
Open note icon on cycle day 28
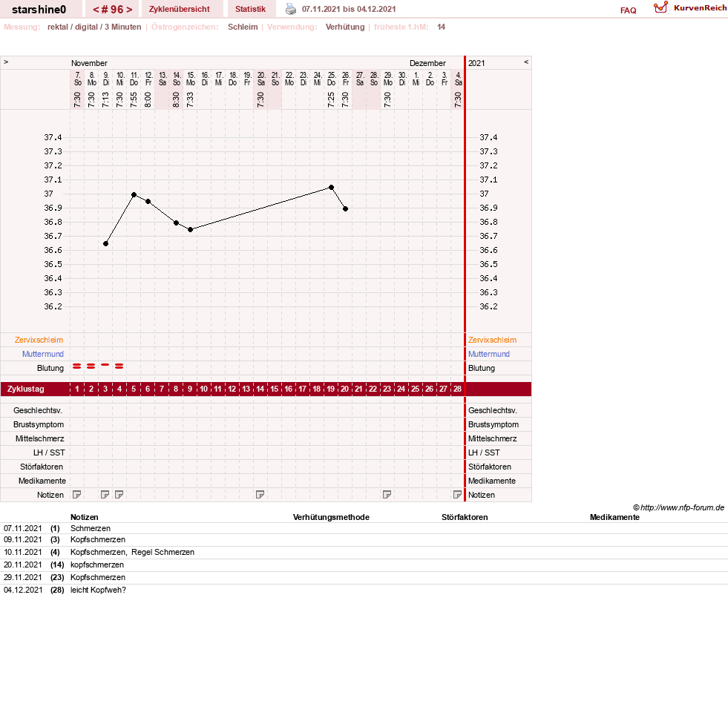pyautogui.click(x=457, y=495)
